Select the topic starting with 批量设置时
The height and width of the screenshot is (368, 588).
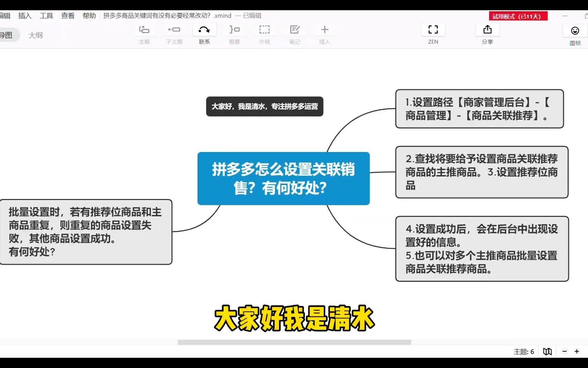pyautogui.click(x=85, y=232)
